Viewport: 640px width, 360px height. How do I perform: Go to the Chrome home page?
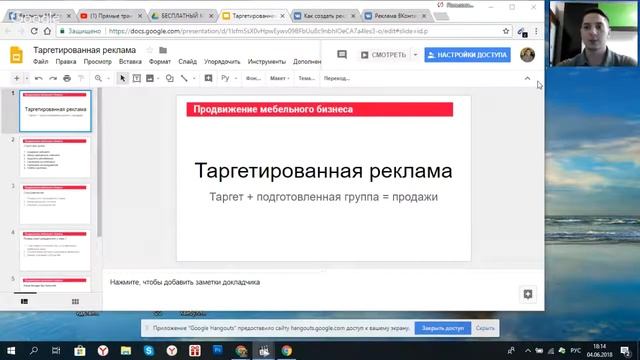pos(47,31)
